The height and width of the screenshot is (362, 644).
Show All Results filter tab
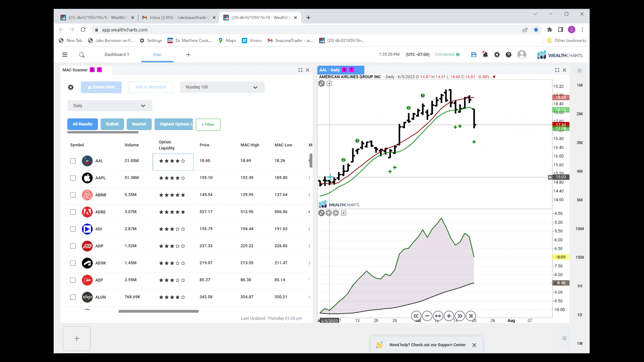click(x=83, y=124)
